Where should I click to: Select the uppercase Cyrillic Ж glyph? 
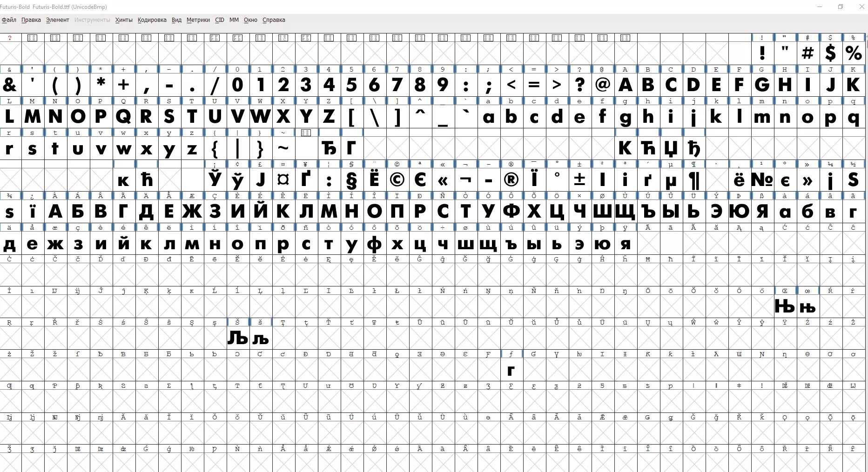click(x=192, y=212)
